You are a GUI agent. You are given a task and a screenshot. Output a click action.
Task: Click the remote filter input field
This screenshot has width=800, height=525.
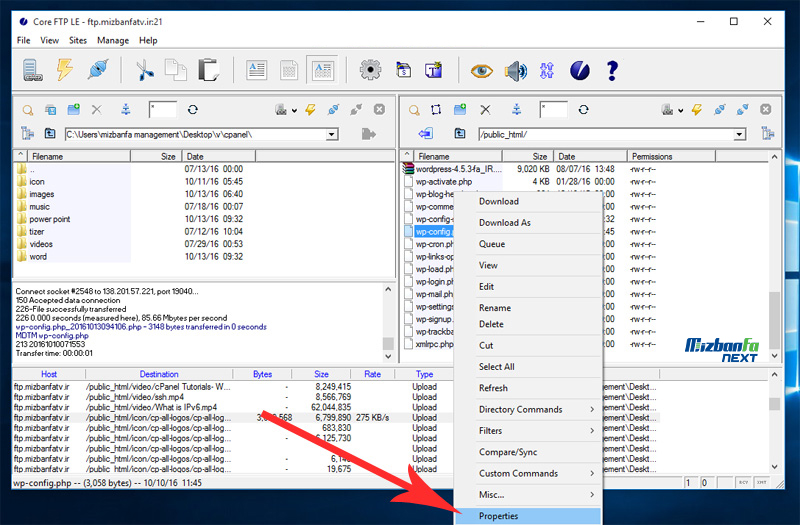pyautogui.click(x=554, y=109)
